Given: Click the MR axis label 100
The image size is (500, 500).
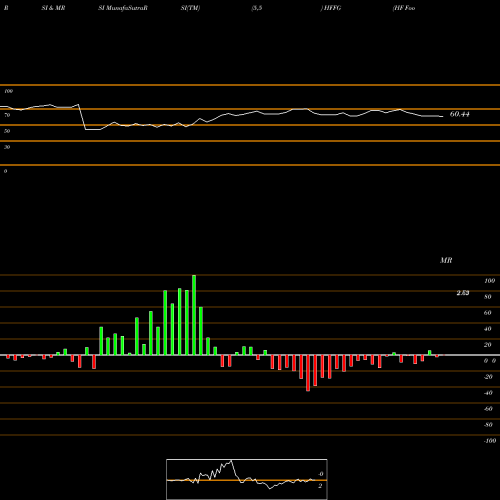Looking at the screenshot, I should coord(489,281).
